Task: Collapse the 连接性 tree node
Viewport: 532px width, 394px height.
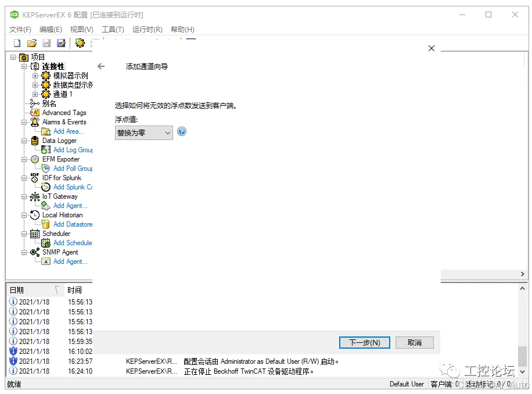Action: [24, 66]
